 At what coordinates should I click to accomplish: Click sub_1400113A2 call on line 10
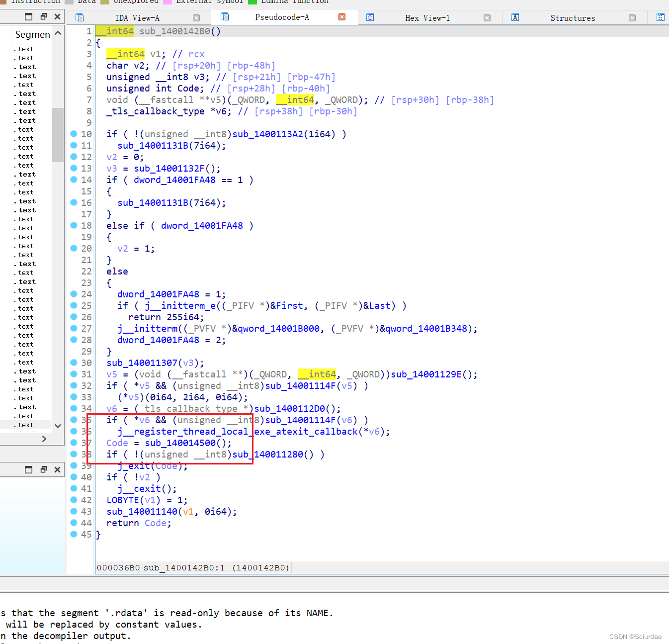click(267, 134)
